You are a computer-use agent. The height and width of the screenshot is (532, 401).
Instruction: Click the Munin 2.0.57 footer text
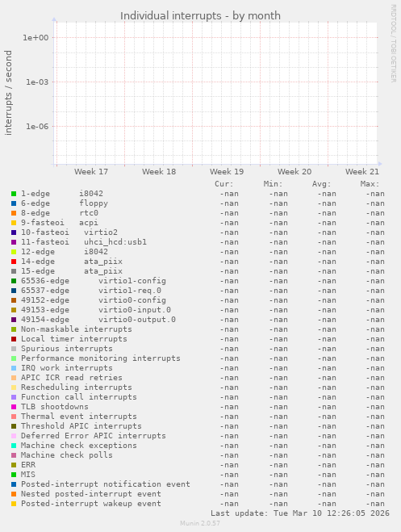click(x=200, y=523)
